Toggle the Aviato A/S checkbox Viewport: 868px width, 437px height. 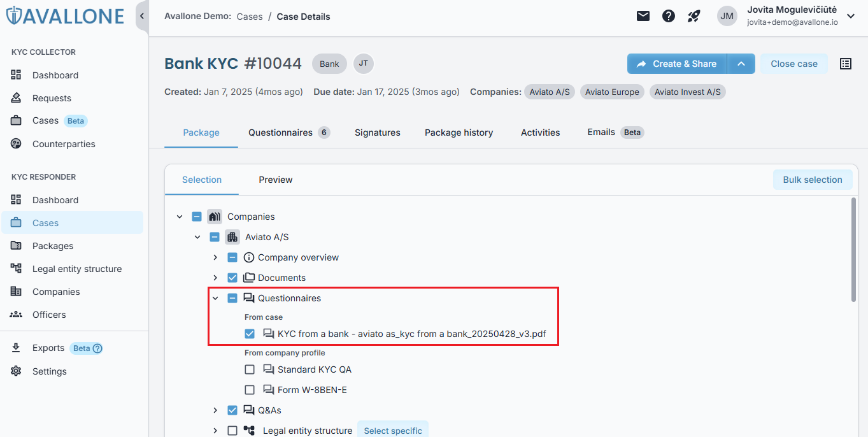coord(215,237)
